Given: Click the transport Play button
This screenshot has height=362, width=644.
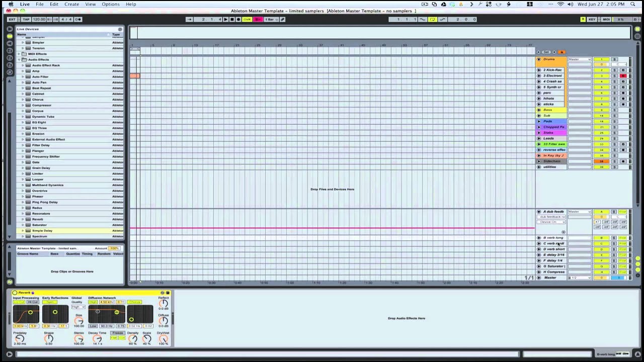Looking at the screenshot, I should tap(226, 19).
